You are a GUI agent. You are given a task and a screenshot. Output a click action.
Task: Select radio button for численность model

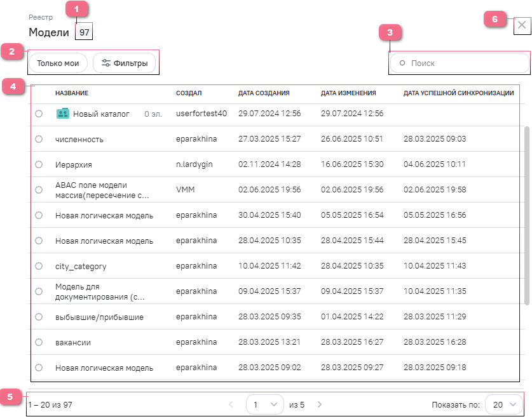[x=39, y=139]
